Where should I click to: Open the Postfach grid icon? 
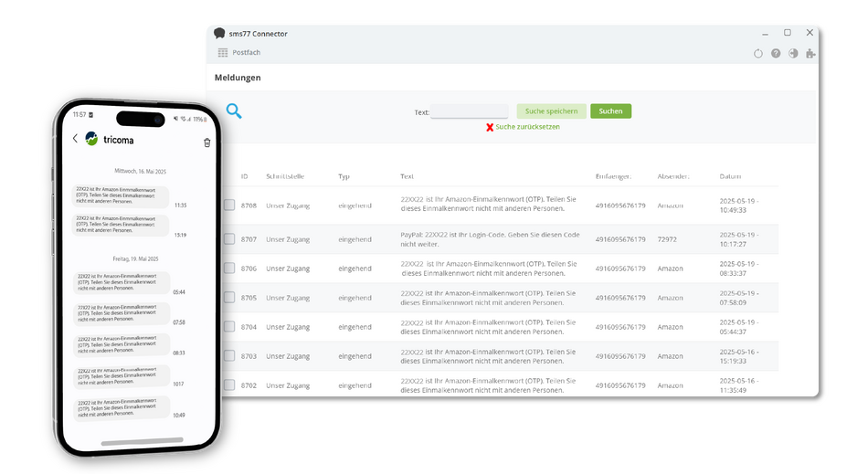[x=223, y=53]
